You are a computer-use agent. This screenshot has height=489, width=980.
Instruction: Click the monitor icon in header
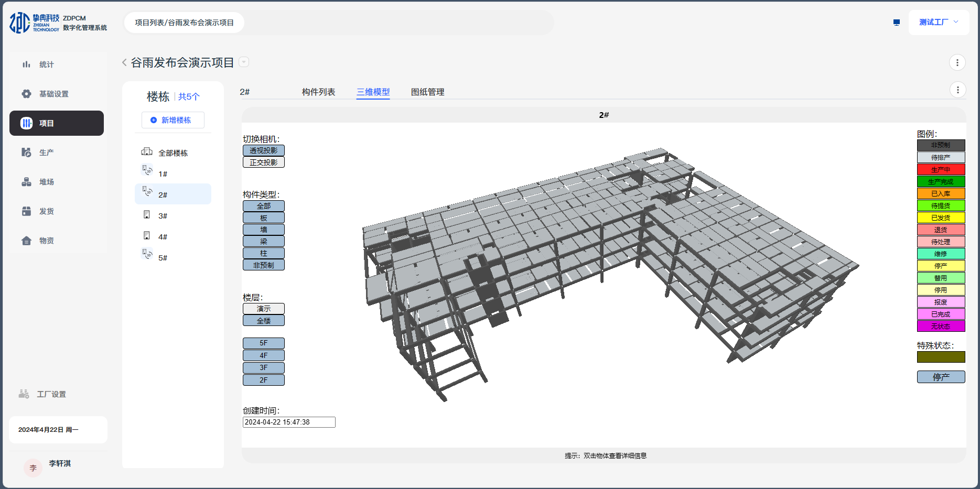pyautogui.click(x=897, y=23)
